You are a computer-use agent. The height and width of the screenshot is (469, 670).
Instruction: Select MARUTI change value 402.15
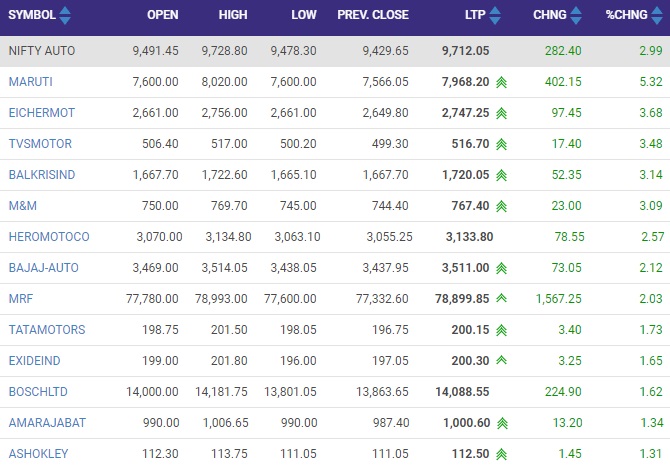(563, 82)
